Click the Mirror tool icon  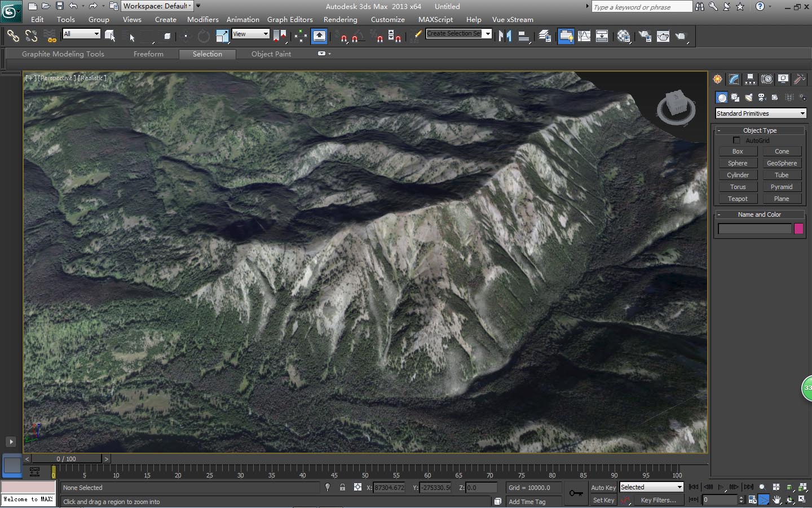pos(505,36)
